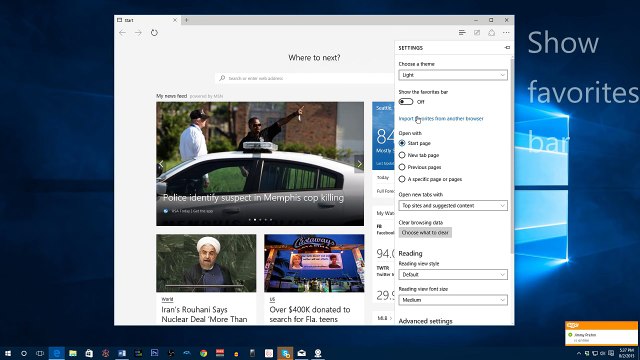Select the New tab page radio option
Viewport: 640px width, 360px height.
[x=402, y=155]
